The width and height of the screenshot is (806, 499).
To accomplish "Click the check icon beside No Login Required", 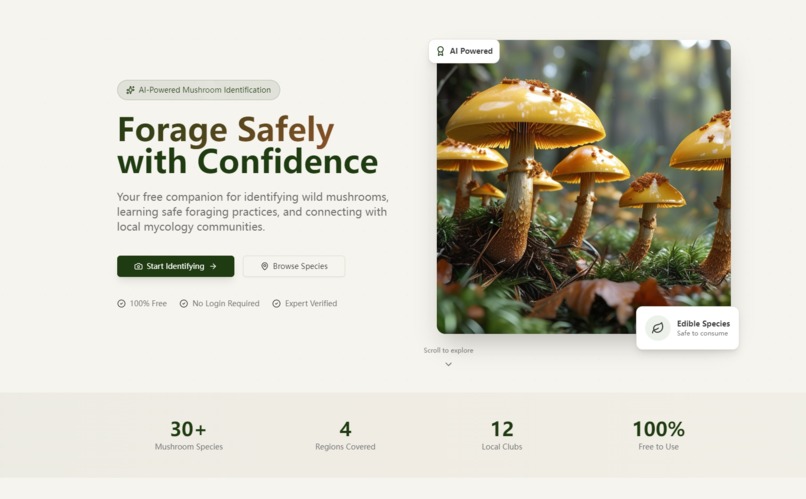I will (x=184, y=304).
